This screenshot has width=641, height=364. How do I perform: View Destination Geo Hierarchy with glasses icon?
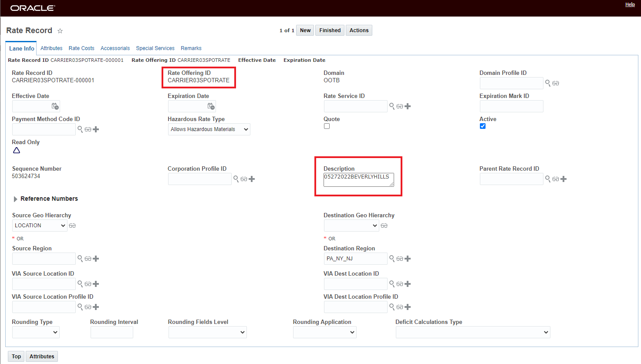(384, 226)
